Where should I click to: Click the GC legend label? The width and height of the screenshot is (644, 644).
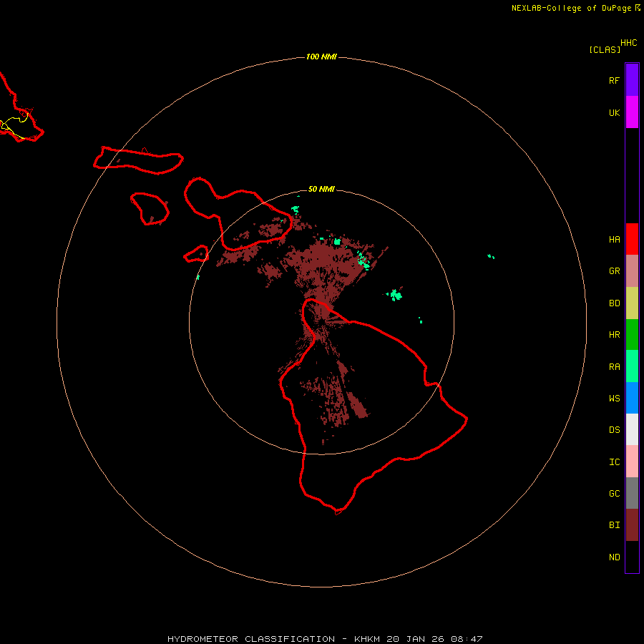coord(614,494)
